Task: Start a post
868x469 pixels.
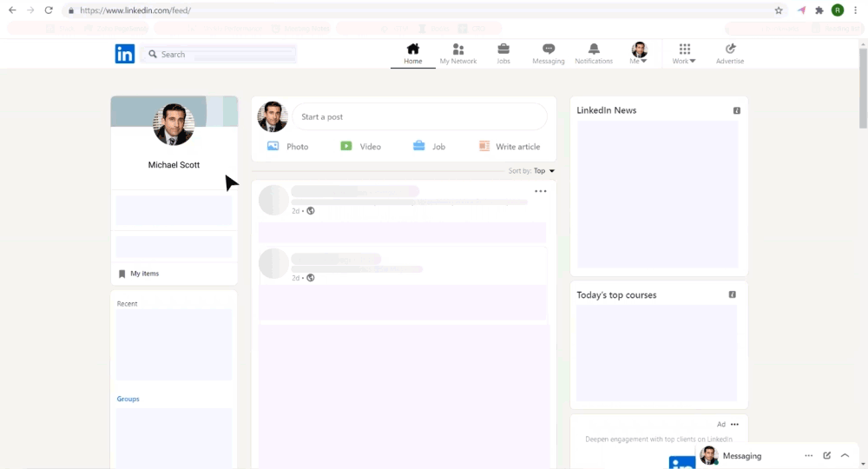Action: (419, 117)
